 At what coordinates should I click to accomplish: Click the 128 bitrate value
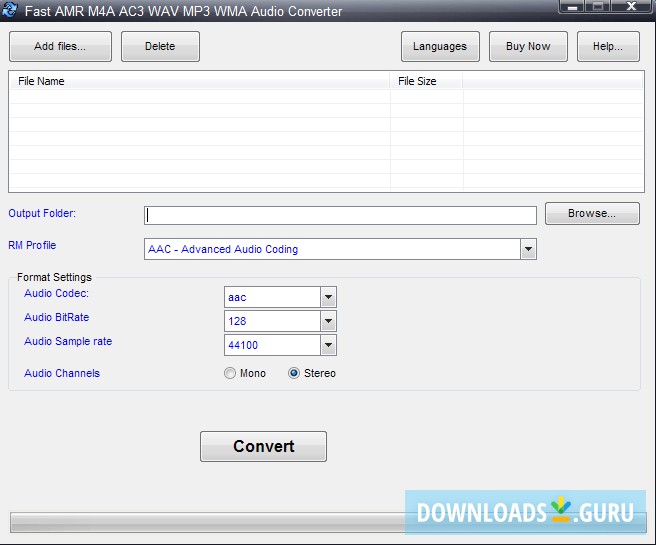(237, 321)
